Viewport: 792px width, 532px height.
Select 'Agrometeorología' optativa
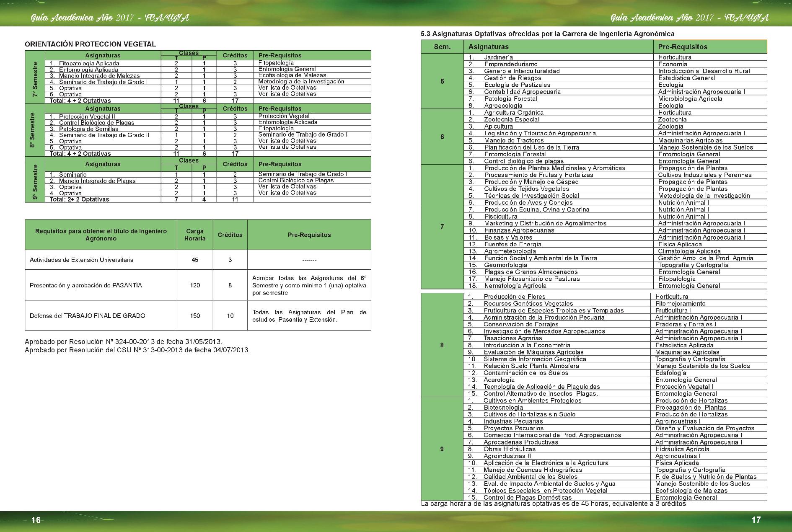[x=510, y=251]
